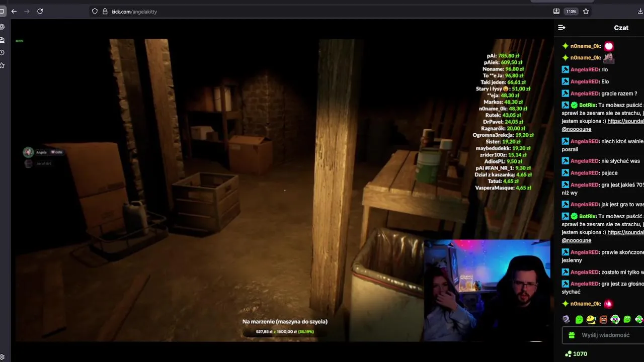Click AngelaRED name on 'nie słychać was' message
Image resolution: width=644 pixels, height=362 pixels.
click(x=585, y=161)
